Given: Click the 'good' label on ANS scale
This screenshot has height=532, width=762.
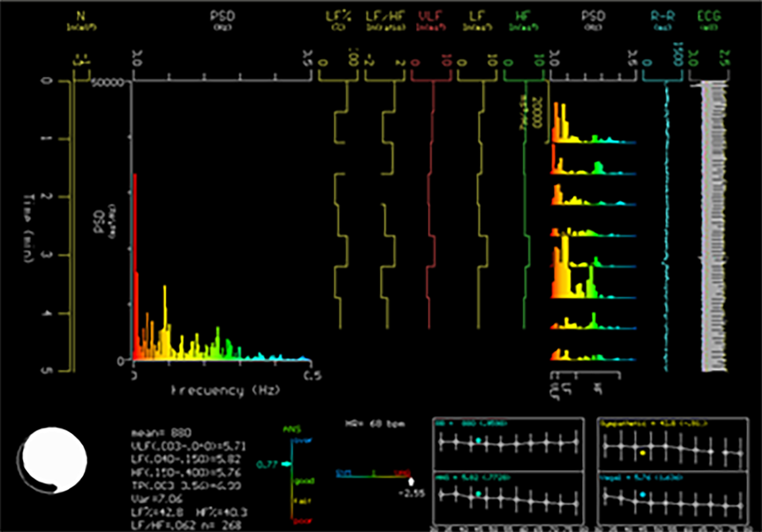Looking at the screenshot, I should coord(304,480).
